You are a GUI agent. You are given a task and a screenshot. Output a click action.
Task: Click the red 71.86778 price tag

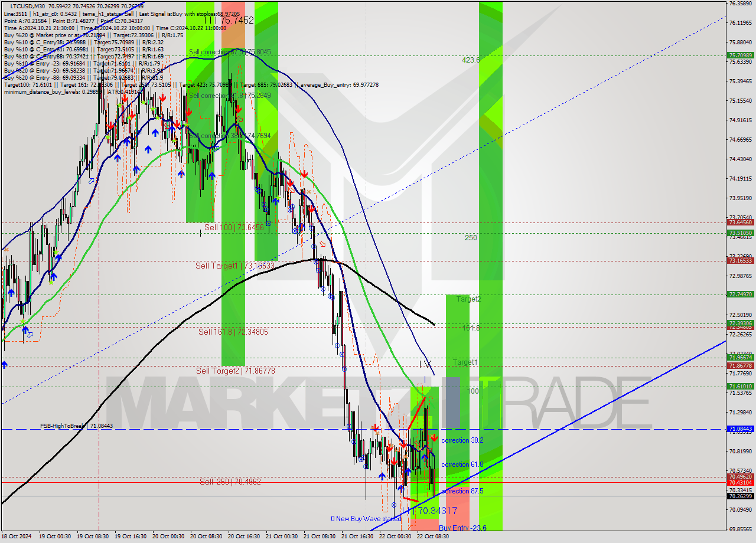tap(740, 366)
